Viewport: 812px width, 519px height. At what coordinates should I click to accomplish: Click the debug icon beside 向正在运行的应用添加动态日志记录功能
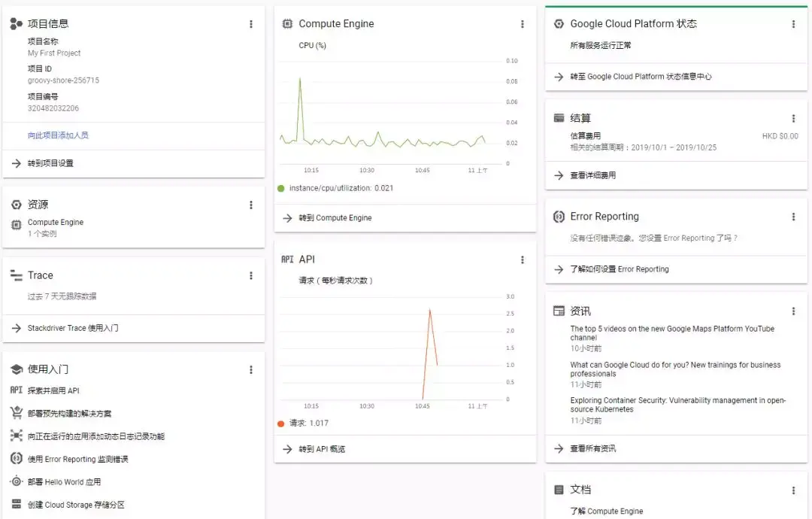tap(16, 436)
